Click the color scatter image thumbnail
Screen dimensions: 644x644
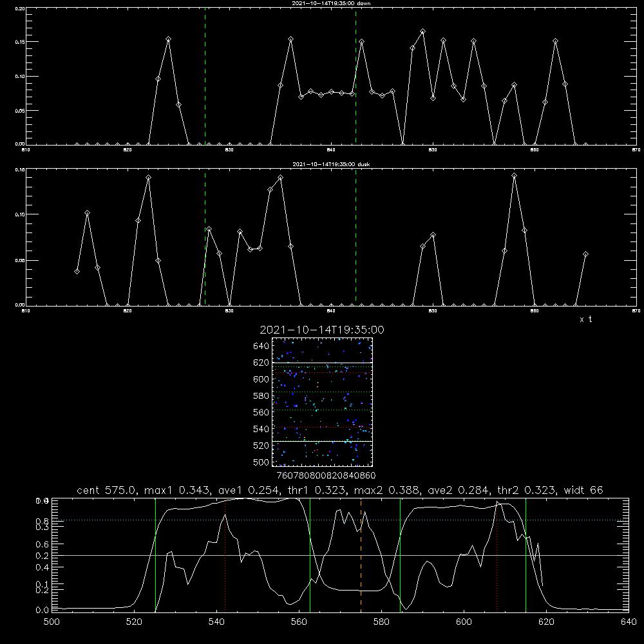point(322,402)
